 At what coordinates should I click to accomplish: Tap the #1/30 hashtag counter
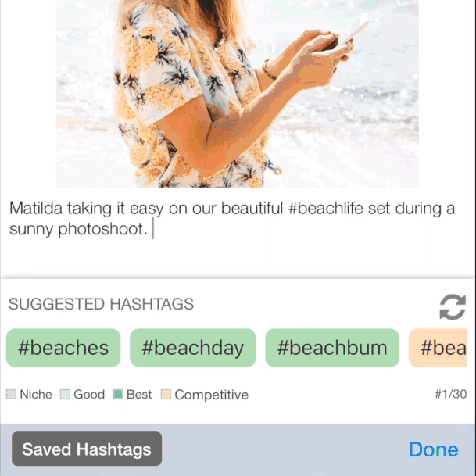[x=450, y=395]
